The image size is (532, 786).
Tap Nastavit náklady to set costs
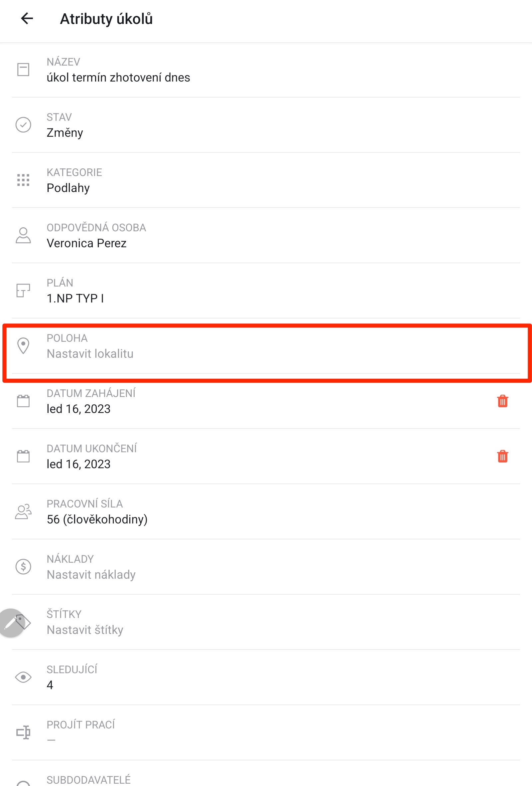point(91,575)
